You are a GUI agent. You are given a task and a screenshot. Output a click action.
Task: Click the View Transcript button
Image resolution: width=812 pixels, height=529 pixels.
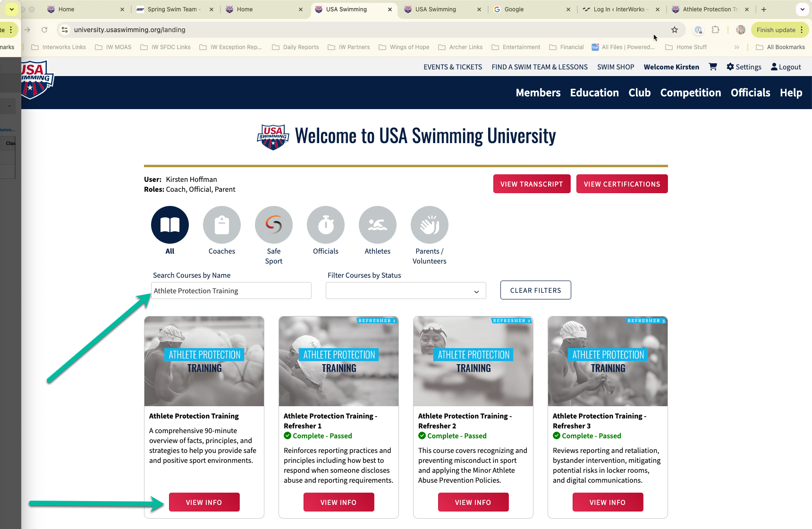532,184
